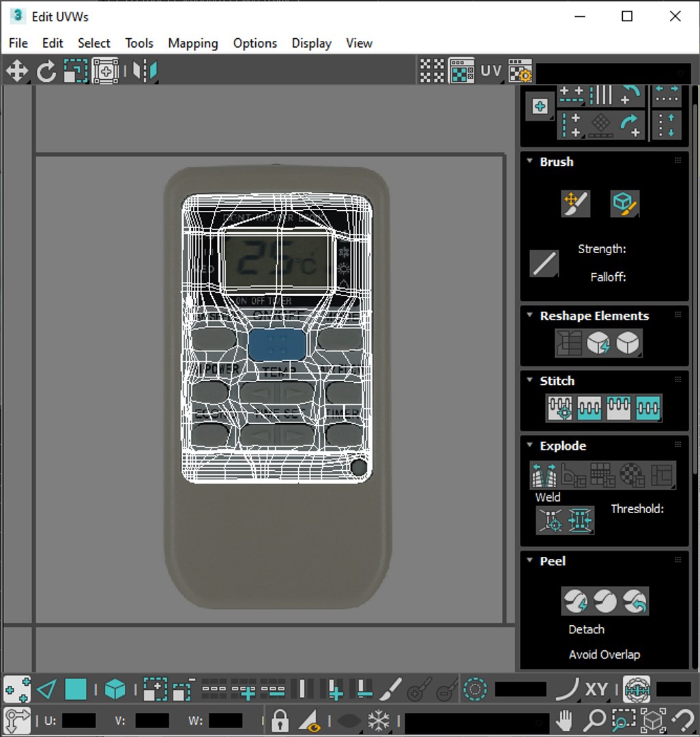The height and width of the screenshot is (737, 700).
Task: Open the Options menu
Action: tap(255, 43)
